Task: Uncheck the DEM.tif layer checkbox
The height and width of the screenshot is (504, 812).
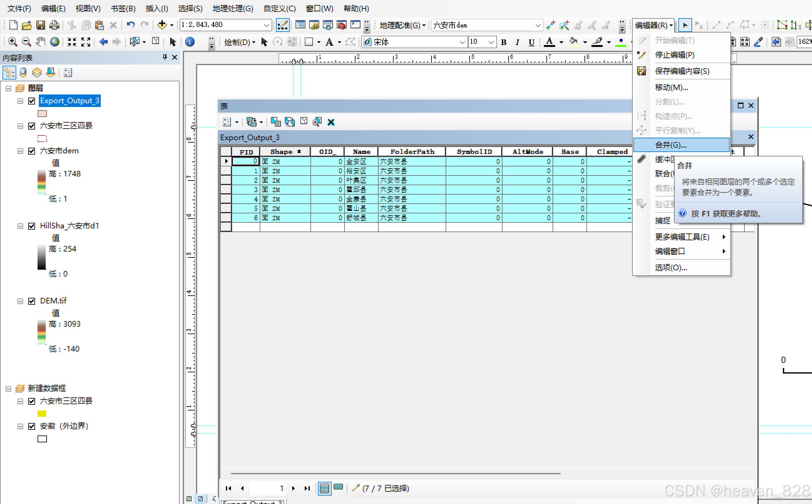Action: coord(32,301)
